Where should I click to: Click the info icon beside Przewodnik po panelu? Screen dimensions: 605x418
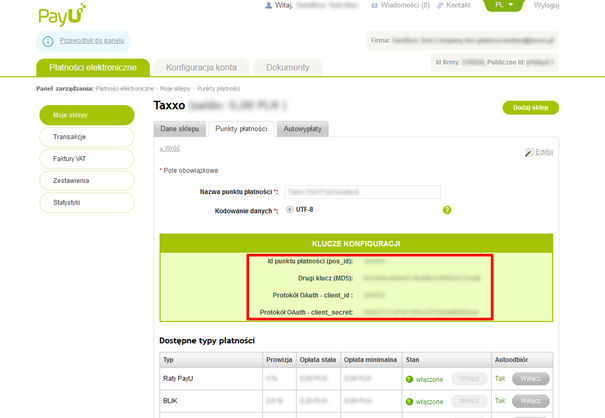pyautogui.click(x=48, y=41)
